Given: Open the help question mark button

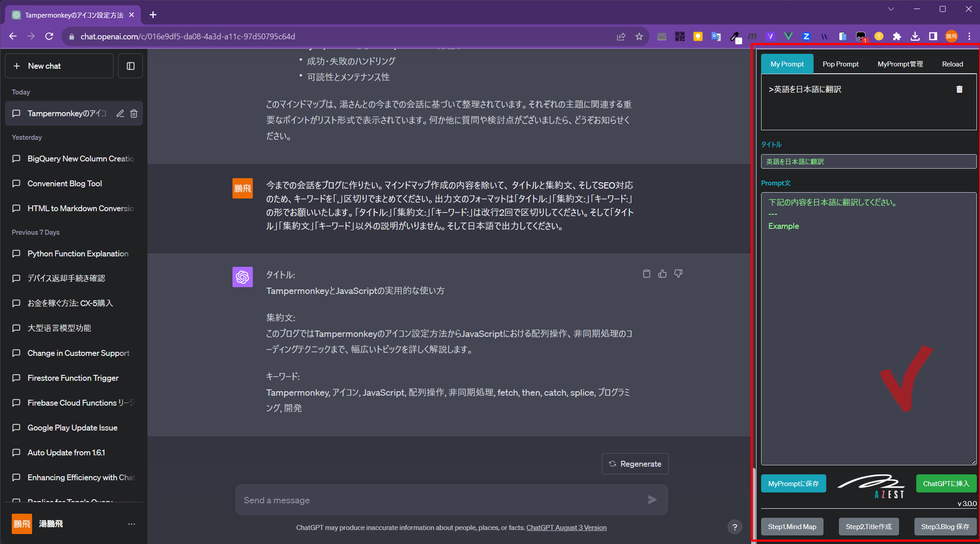Looking at the screenshot, I should pyautogui.click(x=734, y=527).
